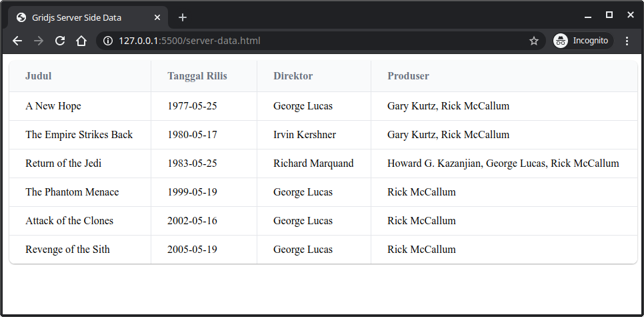Open a new tab with plus button
Image resolution: width=644 pixels, height=317 pixels.
coord(183,17)
